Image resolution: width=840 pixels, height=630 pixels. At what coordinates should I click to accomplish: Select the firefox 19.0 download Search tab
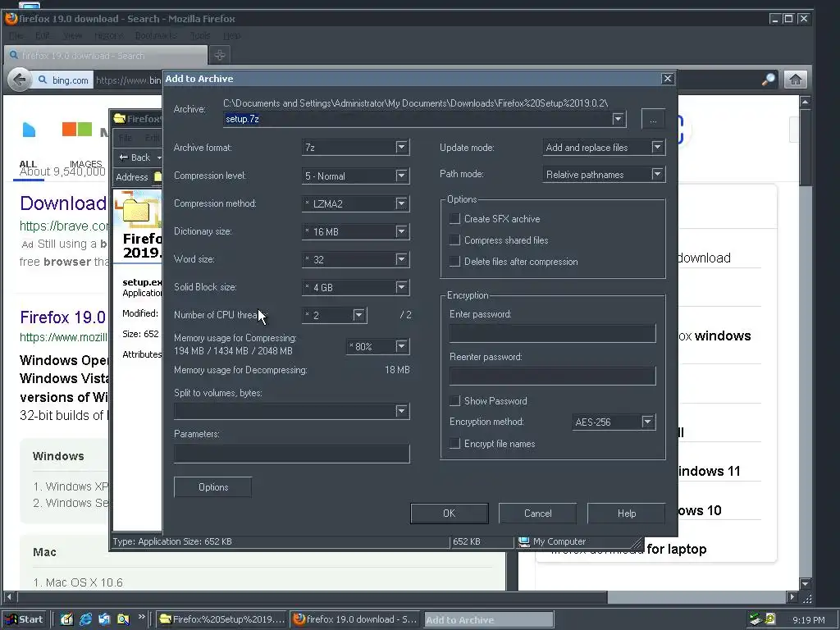point(106,56)
